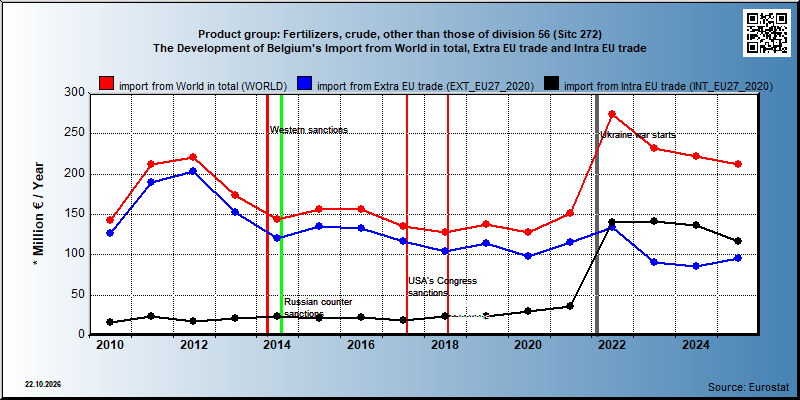Click the Million € / Year axis label
This screenshot has width=800, height=400.
[39, 215]
